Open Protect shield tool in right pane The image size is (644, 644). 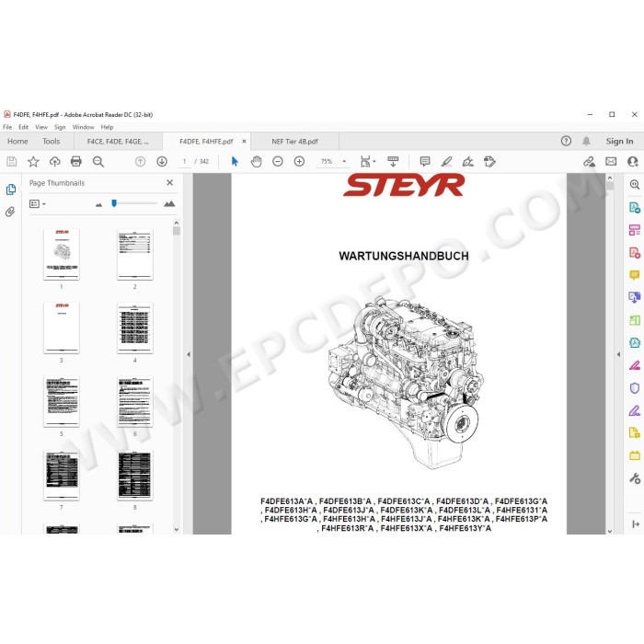[x=635, y=387]
